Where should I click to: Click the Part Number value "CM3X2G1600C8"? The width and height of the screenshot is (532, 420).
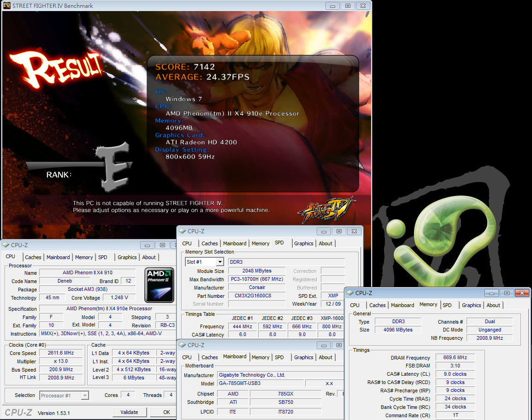pos(257,296)
